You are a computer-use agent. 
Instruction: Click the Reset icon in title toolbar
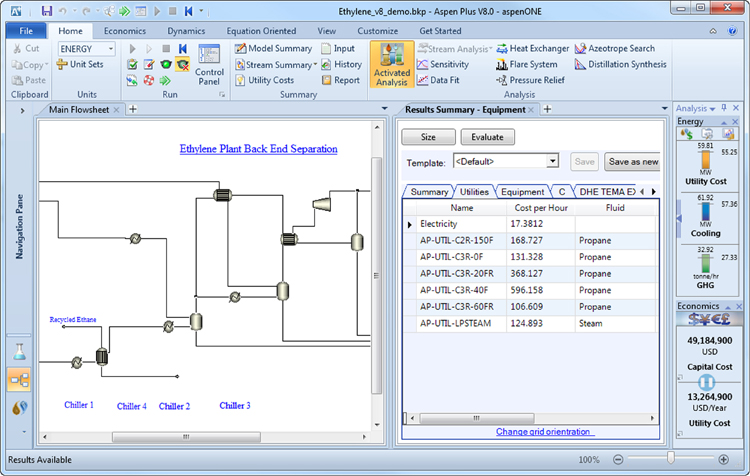188,11
